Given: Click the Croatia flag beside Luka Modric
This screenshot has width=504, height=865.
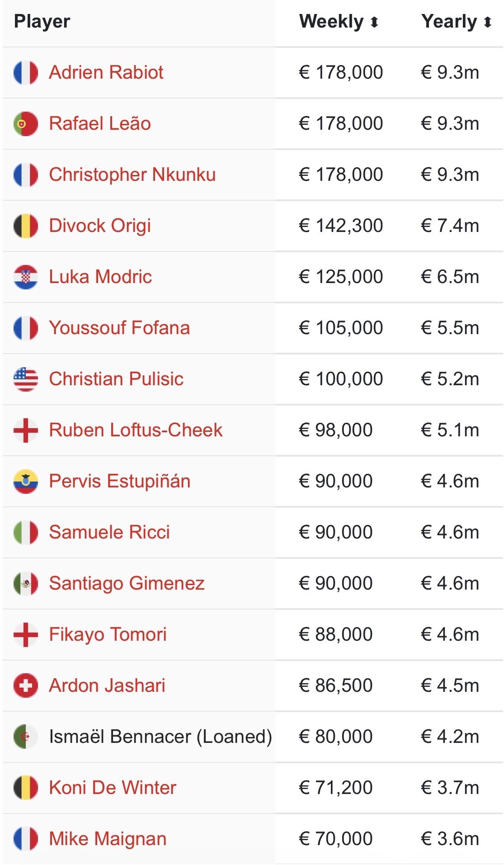Looking at the screenshot, I should pos(26,277).
